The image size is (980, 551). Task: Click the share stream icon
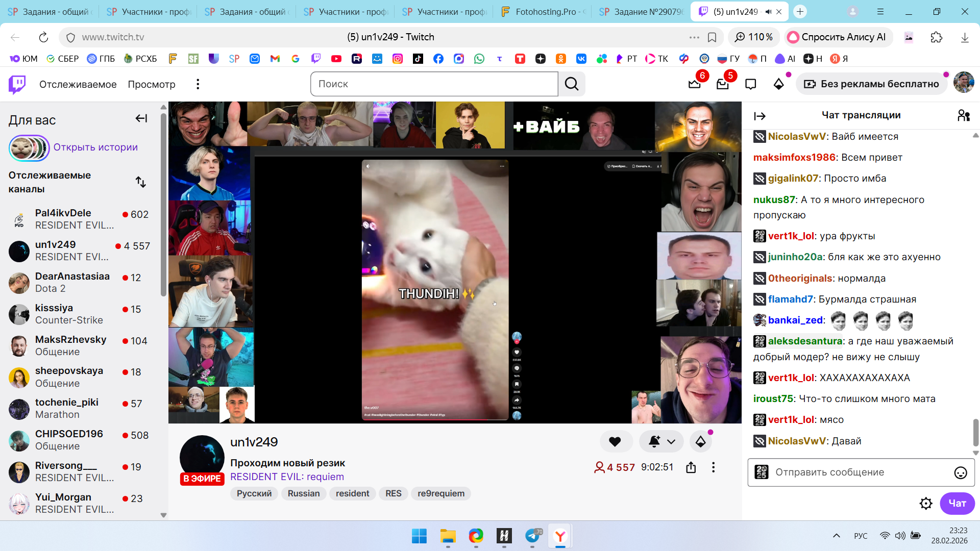pyautogui.click(x=691, y=467)
